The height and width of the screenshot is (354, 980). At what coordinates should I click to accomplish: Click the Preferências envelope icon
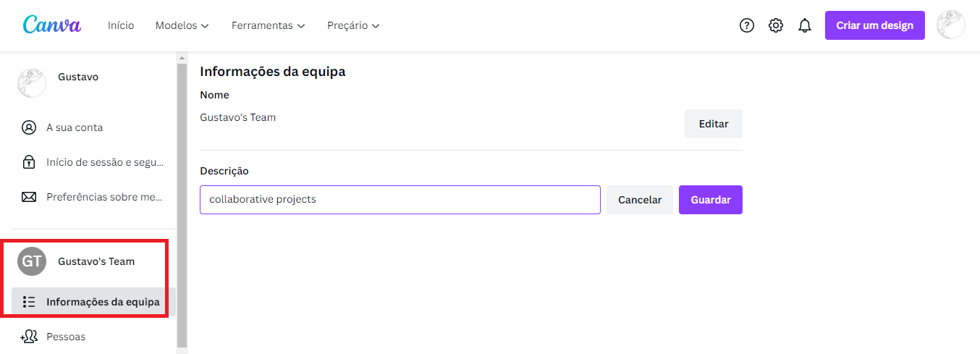[x=29, y=197]
